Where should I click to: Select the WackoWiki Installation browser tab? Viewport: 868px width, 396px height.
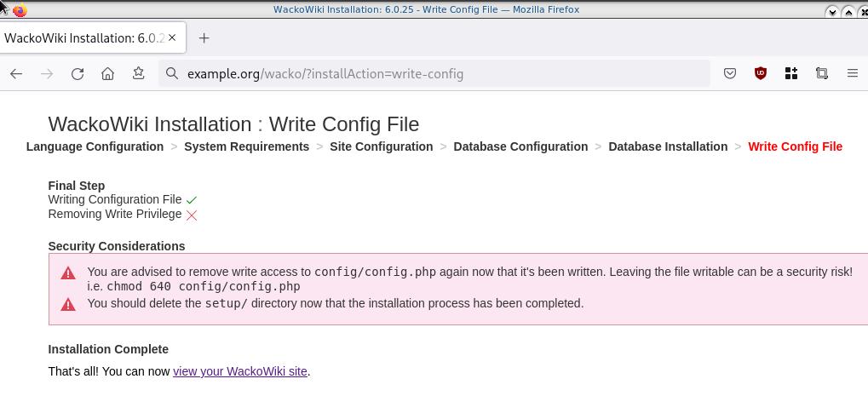[x=81, y=38]
